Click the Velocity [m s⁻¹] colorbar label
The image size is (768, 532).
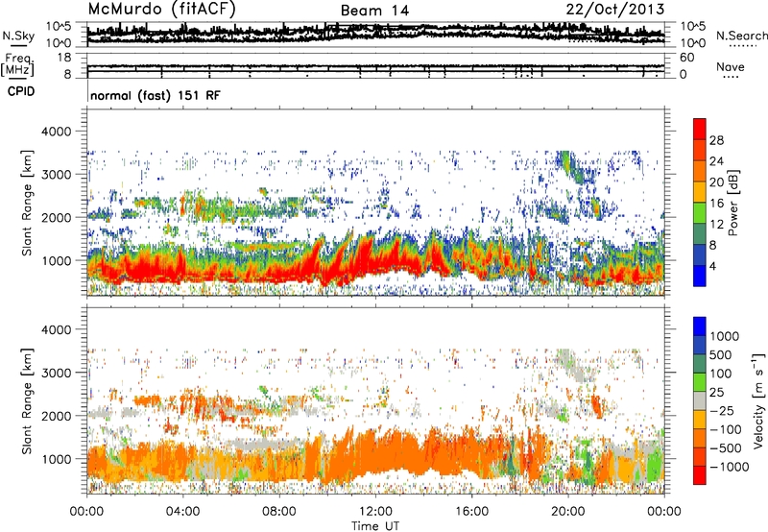758,400
